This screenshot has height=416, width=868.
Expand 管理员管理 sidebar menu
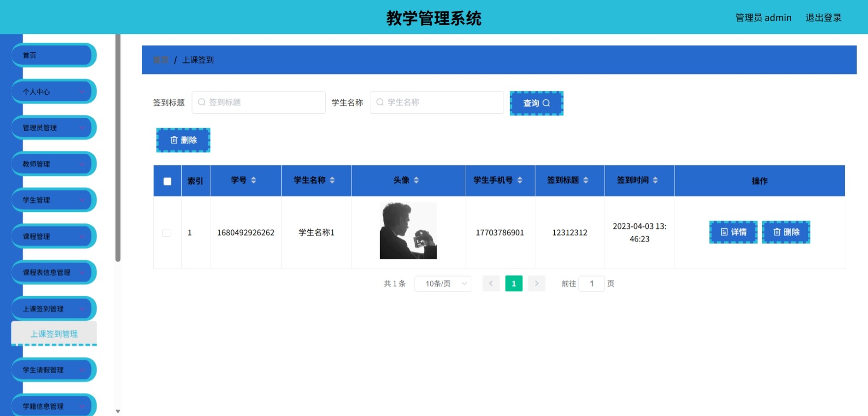click(54, 128)
